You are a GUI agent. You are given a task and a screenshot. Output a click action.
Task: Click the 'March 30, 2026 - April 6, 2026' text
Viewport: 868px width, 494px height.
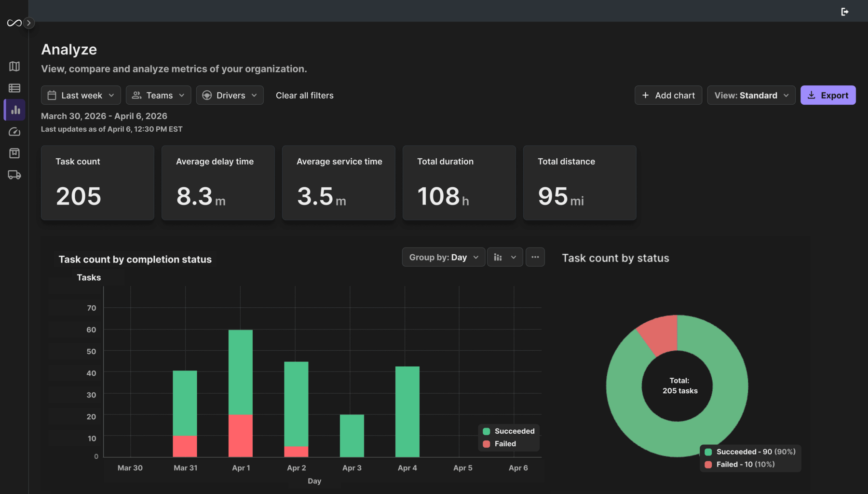[x=104, y=116]
